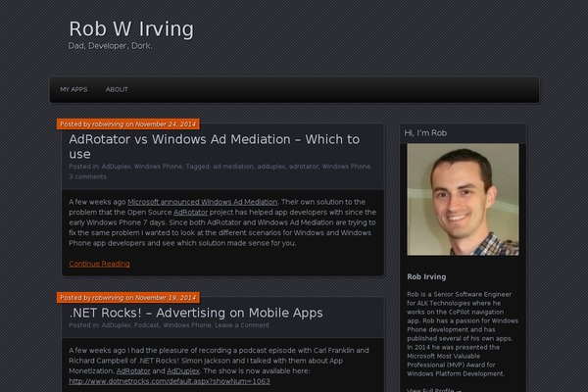Click the Dad, Developer, Dork. tagline
The height and width of the screenshot is (392, 588).
[110, 46]
